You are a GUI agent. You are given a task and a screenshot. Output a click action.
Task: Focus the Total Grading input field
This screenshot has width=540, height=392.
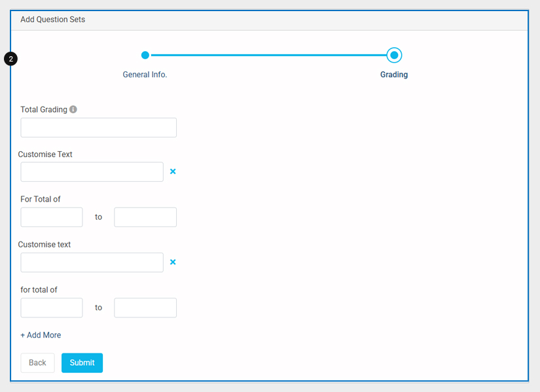[98, 128]
